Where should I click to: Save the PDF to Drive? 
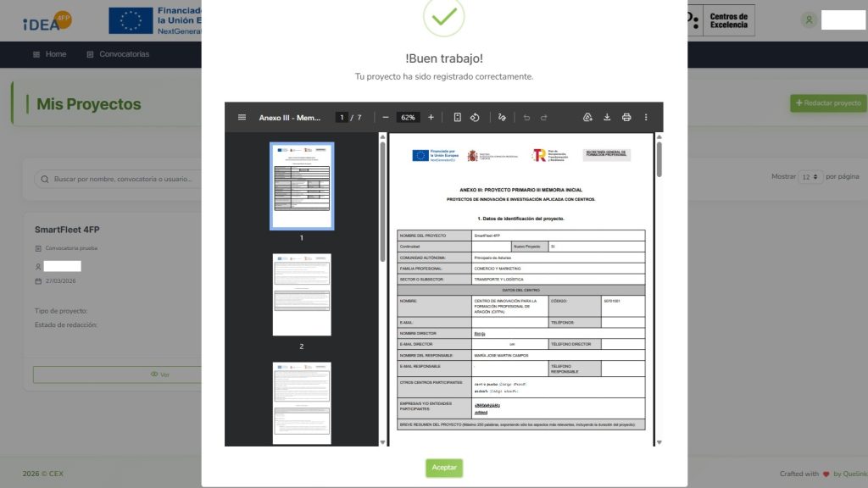(587, 117)
